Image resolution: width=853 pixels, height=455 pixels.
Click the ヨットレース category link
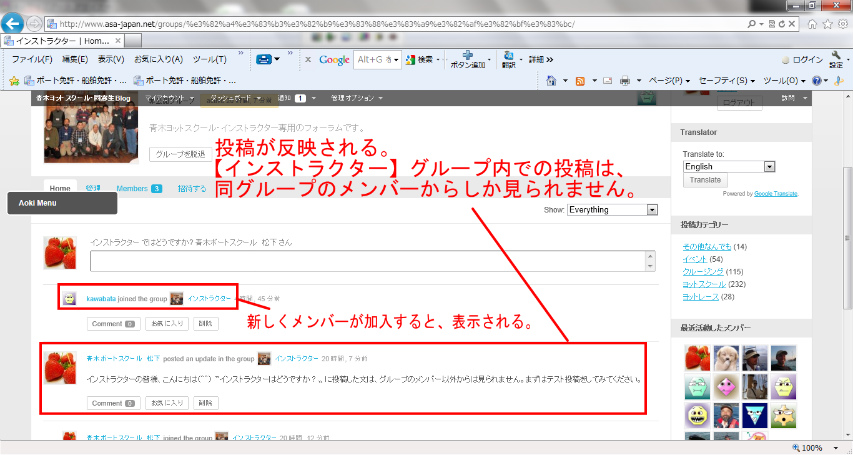701,297
